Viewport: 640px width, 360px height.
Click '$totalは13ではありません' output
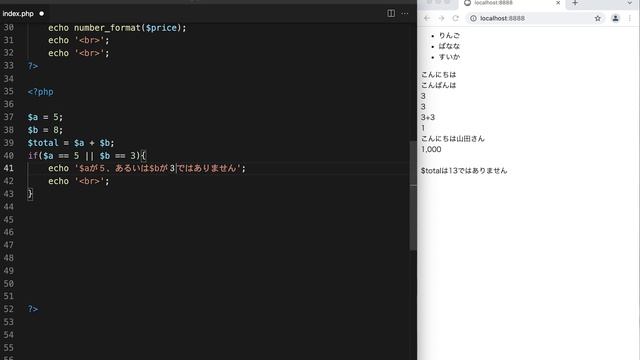click(464, 171)
